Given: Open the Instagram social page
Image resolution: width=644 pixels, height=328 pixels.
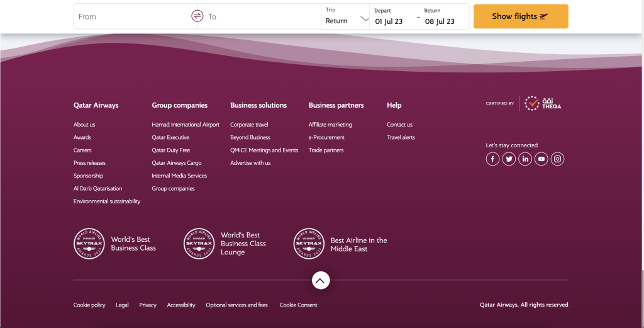Looking at the screenshot, I should coord(557,159).
